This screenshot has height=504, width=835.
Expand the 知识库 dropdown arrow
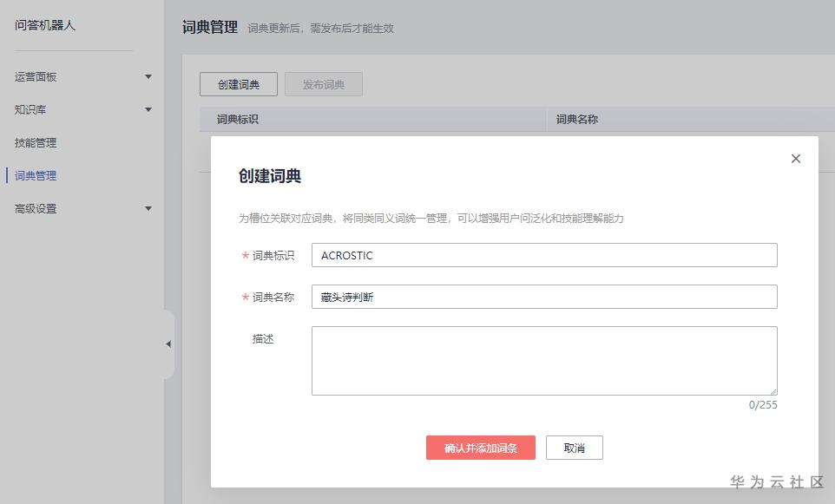tap(148, 110)
